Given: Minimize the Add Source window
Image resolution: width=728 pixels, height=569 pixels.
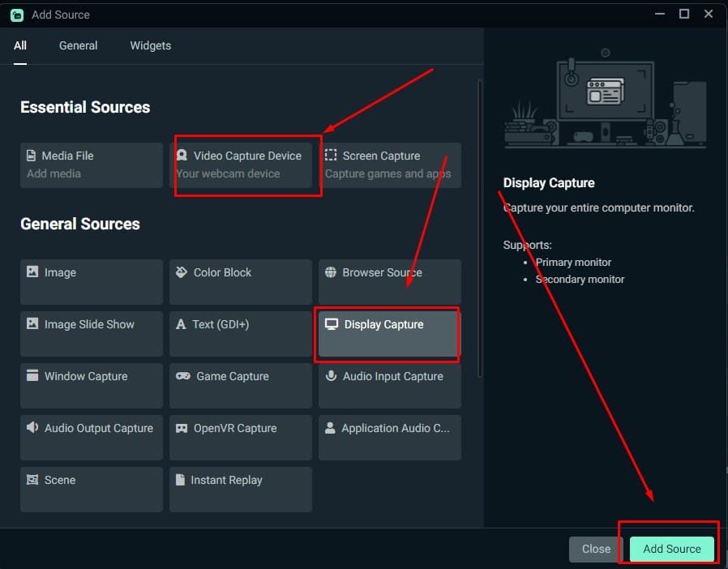Looking at the screenshot, I should click(660, 14).
